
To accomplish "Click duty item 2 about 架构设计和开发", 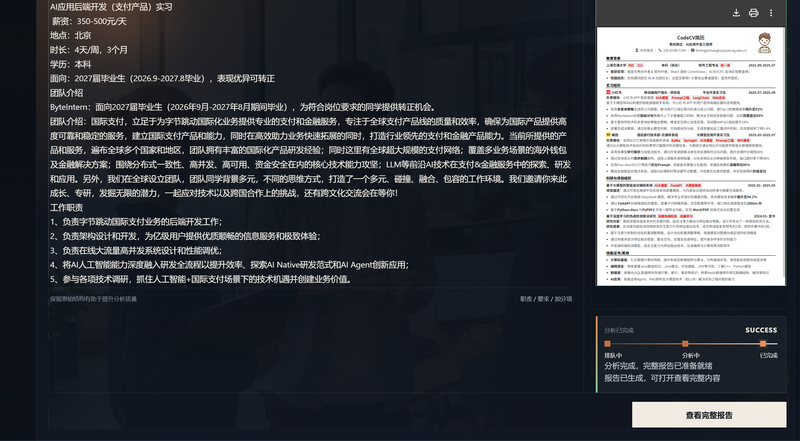I will tap(185, 236).
